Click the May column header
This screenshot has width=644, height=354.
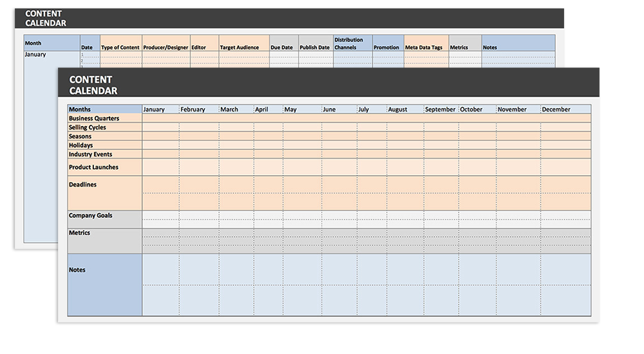pyautogui.click(x=302, y=109)
